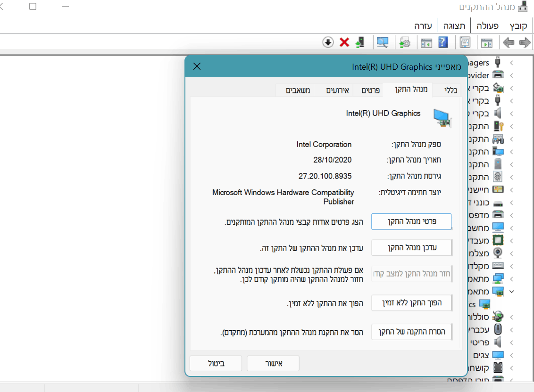The height and width of the screenshot is (392, 534).
Task: Select the printers row (מדפס) in device tree
Action: pyautogui.click(x=486, y=215)
